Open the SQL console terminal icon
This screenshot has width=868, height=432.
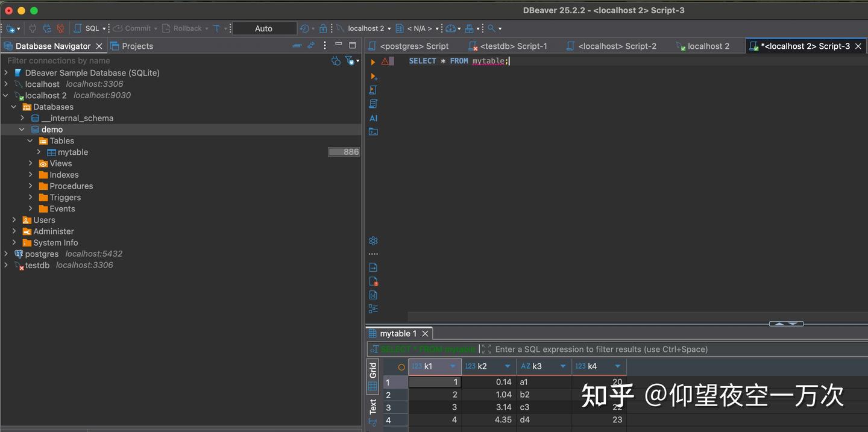coord(373,131)
